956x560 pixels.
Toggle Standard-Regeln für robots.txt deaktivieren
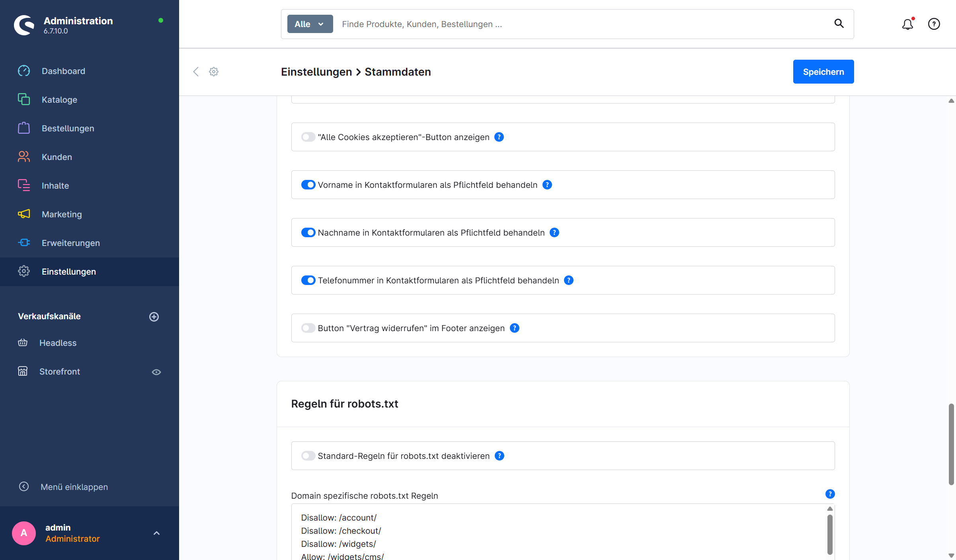[308, 456]
